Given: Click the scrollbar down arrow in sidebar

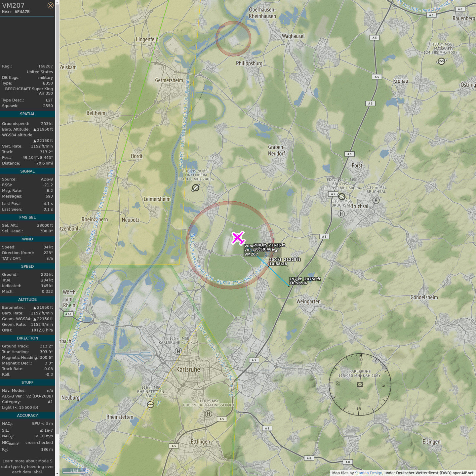Looking at the screenshot, I should pos(57,473).
